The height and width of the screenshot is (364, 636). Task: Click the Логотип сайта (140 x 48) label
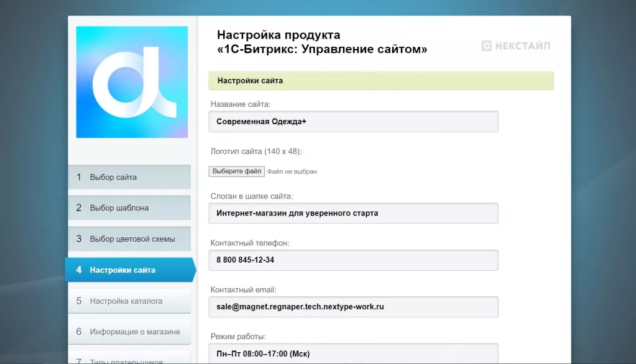pyautogui.click(x=256, y=152)
